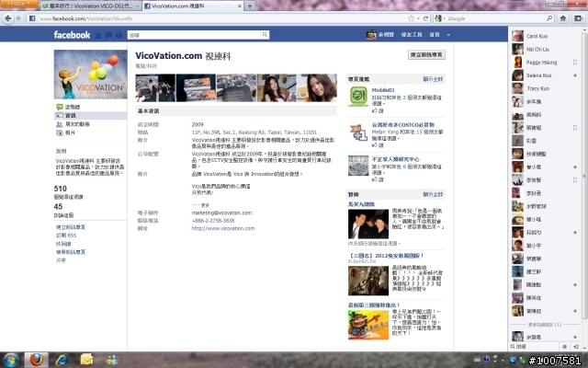Open photos item in page sidebar

65,132
